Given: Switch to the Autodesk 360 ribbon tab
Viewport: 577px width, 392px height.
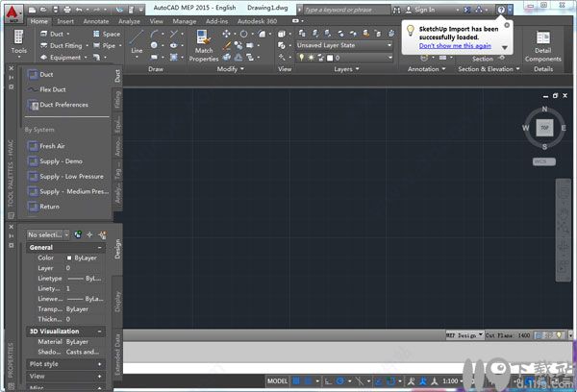Looking at the screenshot, I should pyautogui.click(x=257, y=21).
